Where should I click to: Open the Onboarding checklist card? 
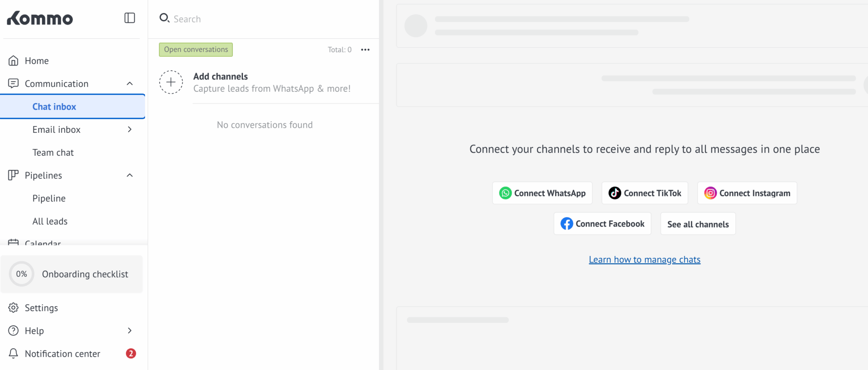click(72, 274)
